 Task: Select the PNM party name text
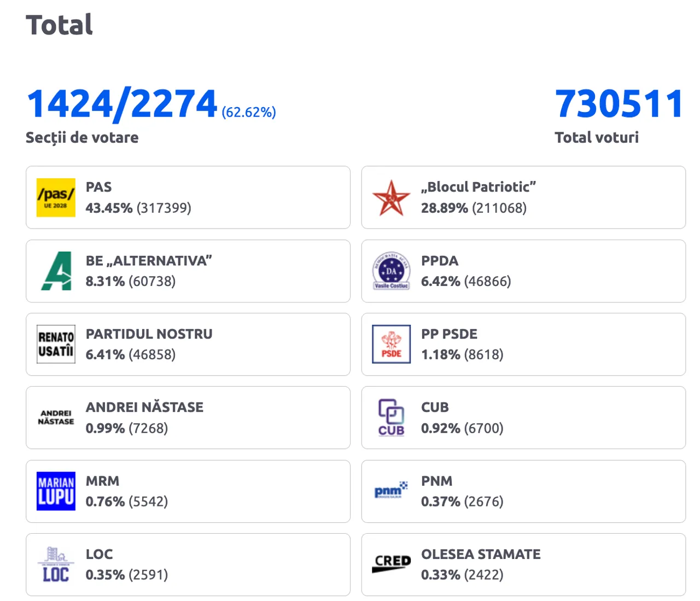436,481
